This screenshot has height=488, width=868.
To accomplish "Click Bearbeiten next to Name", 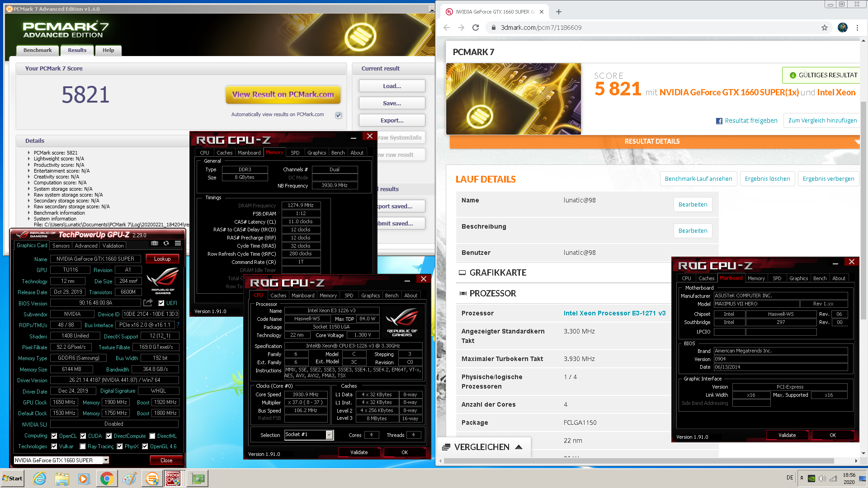I will tap(693, 205).
